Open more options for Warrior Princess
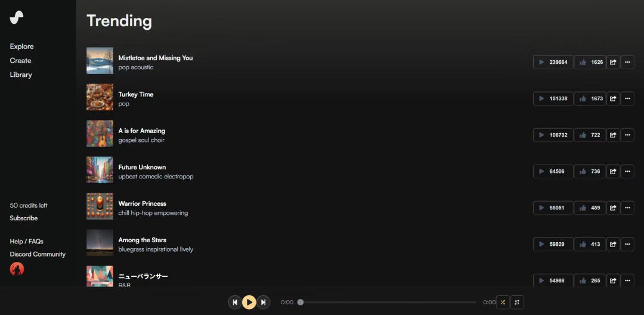The width and height of the screenshot is (644, 315). pos(627,208)
